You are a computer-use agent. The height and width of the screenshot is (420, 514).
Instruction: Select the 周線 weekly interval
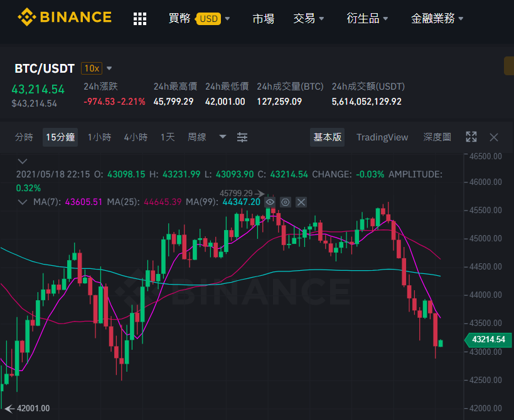pos(196,137)
